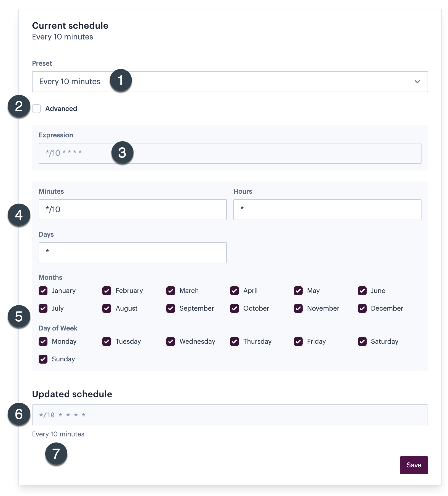This screenshot has width=448, height=496.
Task: Click the Minutes input field
Action: click(132, 210)
